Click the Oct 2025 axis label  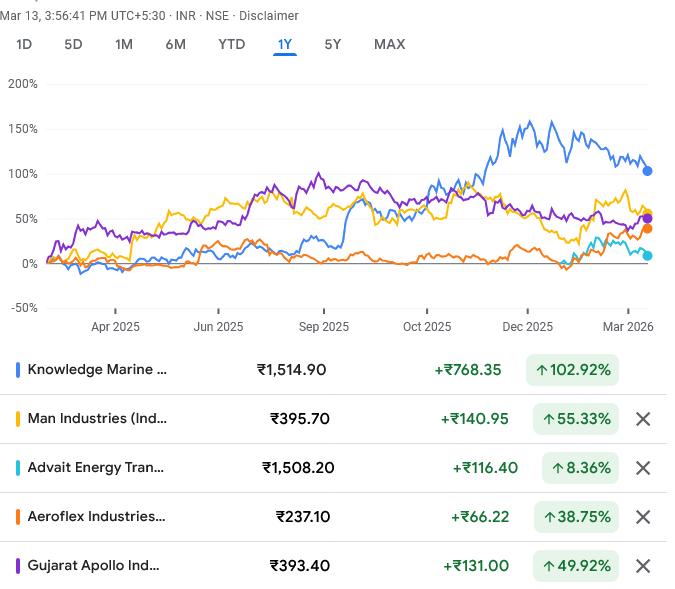[427, 327]
